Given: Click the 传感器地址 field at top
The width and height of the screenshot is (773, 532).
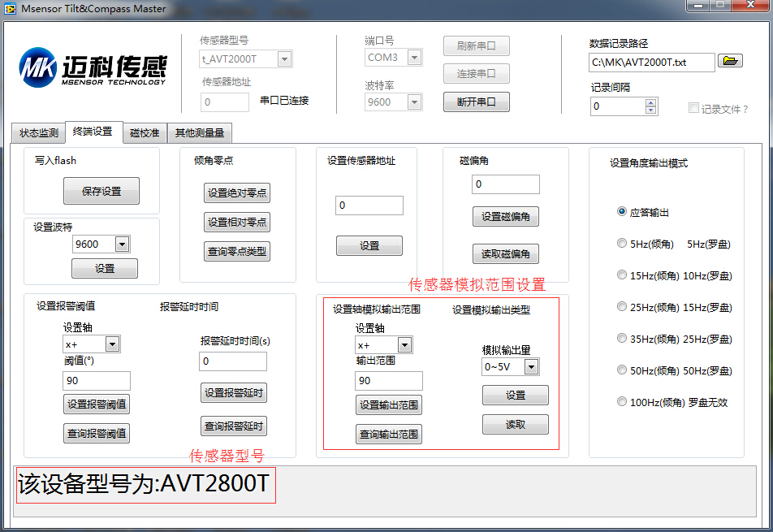Looking at the screenshot, I should 225,102.
